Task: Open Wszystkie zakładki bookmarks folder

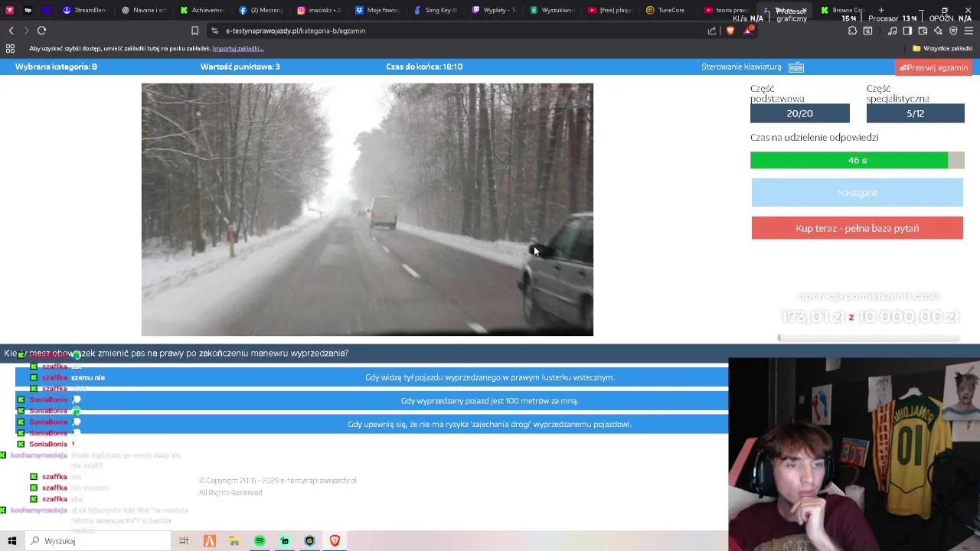Action: (x=942, y=48)
